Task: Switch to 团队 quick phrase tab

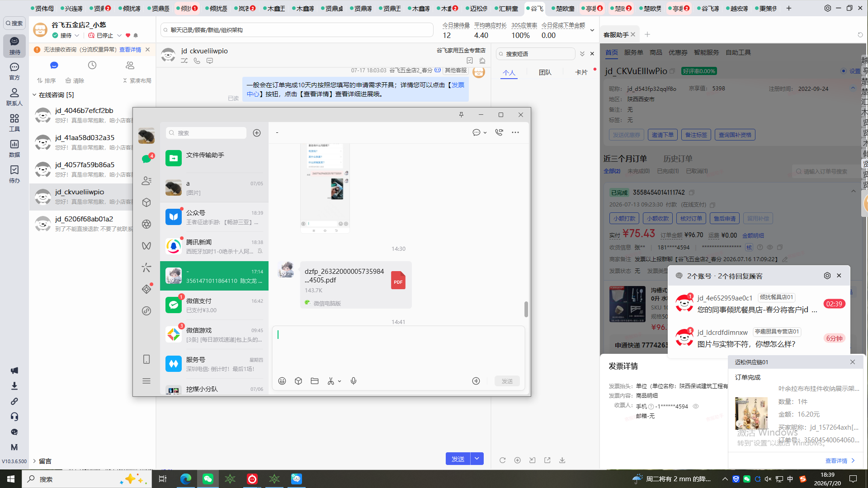Action: pyautogui.click(x=545, y=72)
